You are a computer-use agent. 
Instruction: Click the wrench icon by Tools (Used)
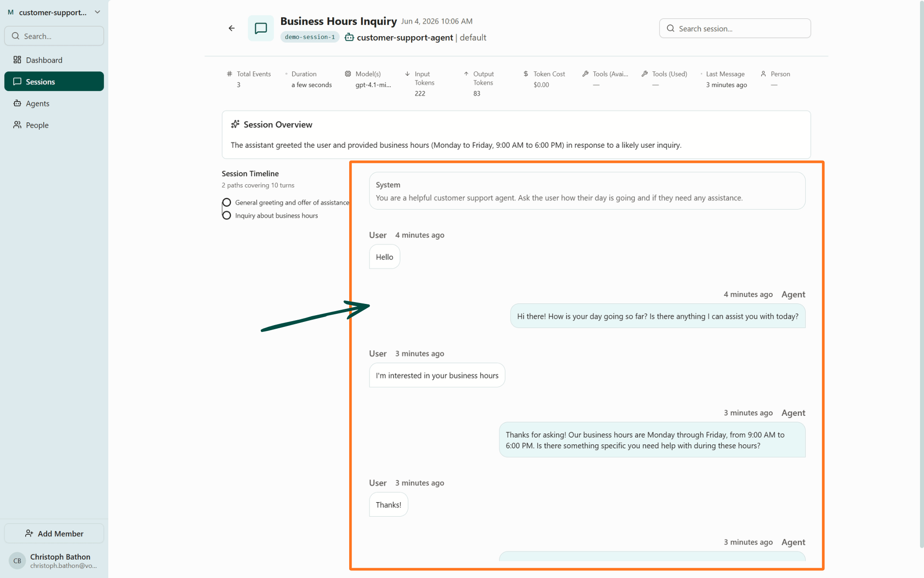(x=645, y=74)
